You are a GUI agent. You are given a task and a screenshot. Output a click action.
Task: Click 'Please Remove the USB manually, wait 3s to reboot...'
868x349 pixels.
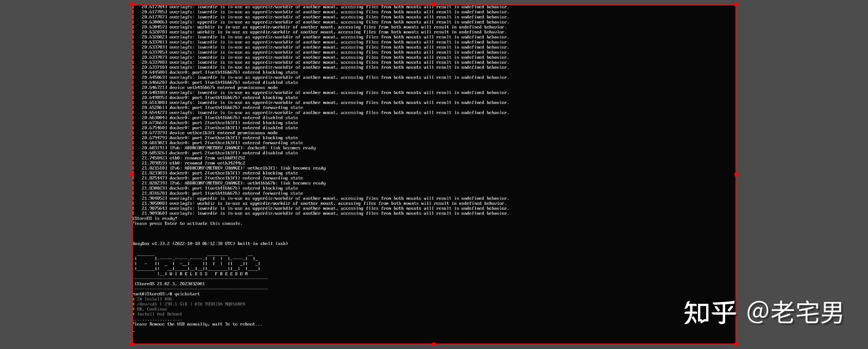pos(198,324)
